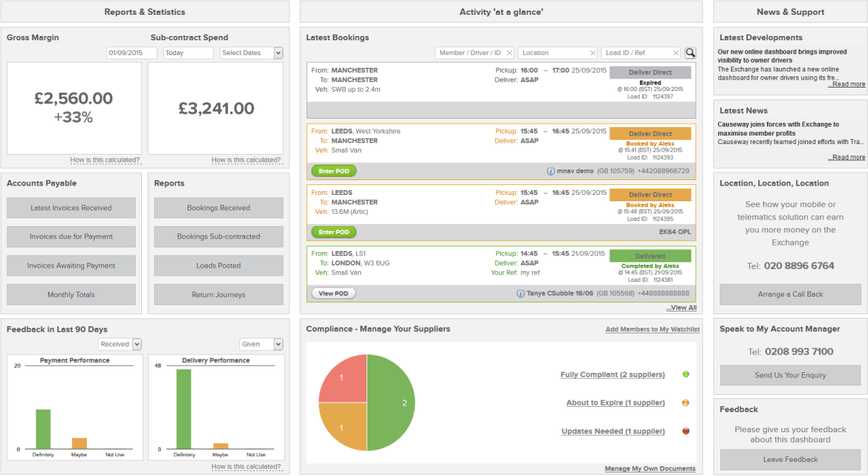Image resolution: width=868 pixels, height=476 pixels.
Task: Open the Add Members to My Watchlist link
Action: (x=652, y=330)
